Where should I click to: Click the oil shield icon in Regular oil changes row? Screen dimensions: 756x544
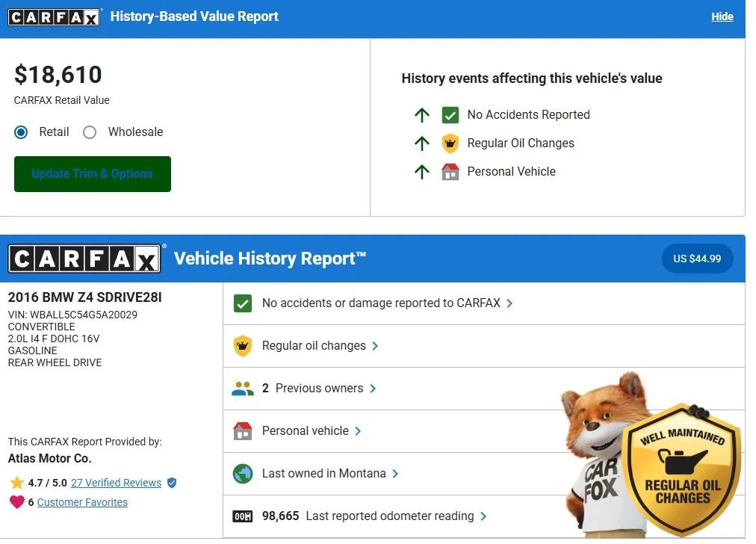(243, 346)
